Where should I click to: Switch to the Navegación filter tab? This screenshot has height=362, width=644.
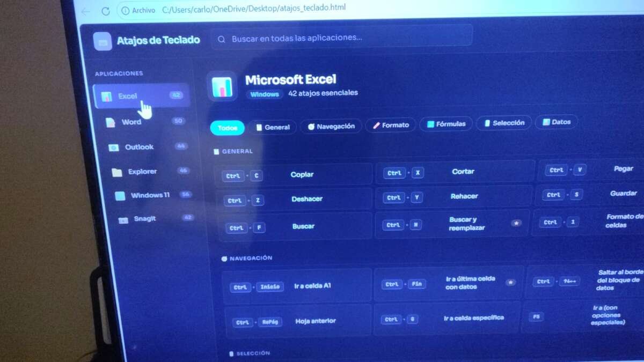[x=331, y=126]
